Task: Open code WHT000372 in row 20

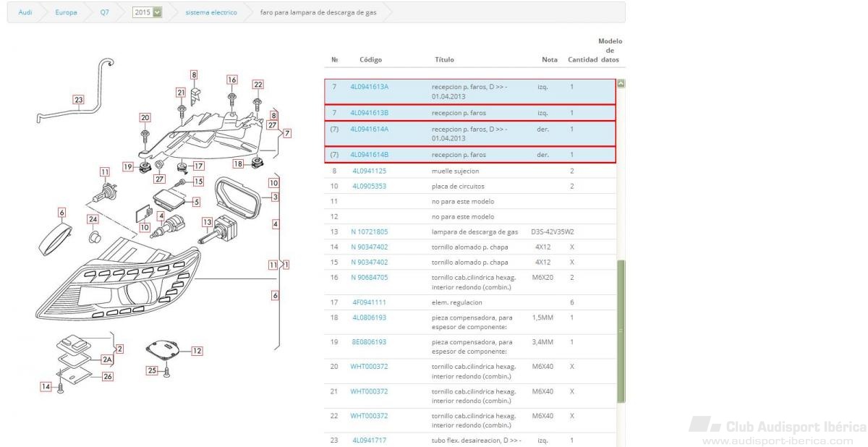Action: tap(369, 367)
